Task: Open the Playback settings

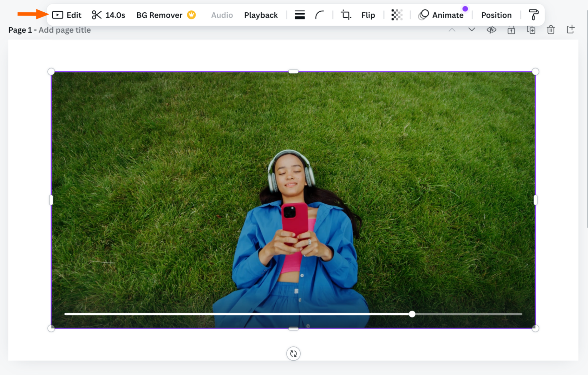Action: [261, 15]
